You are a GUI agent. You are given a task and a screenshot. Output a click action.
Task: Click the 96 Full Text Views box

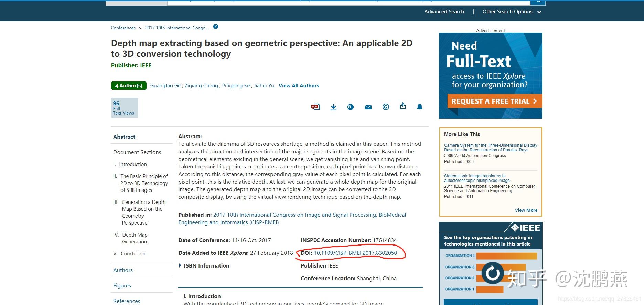click(x=125, y=108)
